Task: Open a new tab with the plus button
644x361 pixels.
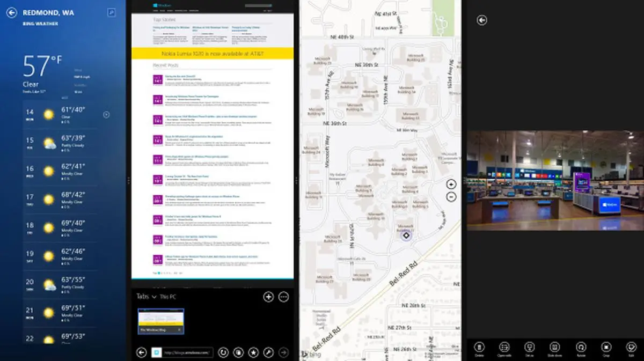Action: coord(268,297)
